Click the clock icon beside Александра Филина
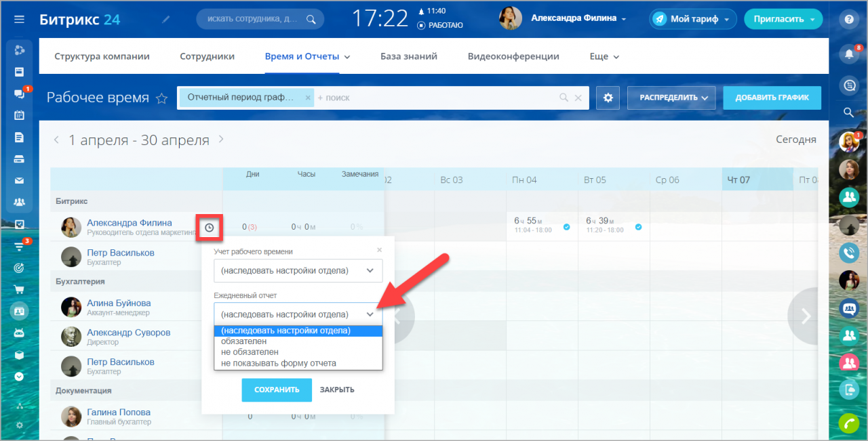868x441 pixels. (x=209, y=228)
